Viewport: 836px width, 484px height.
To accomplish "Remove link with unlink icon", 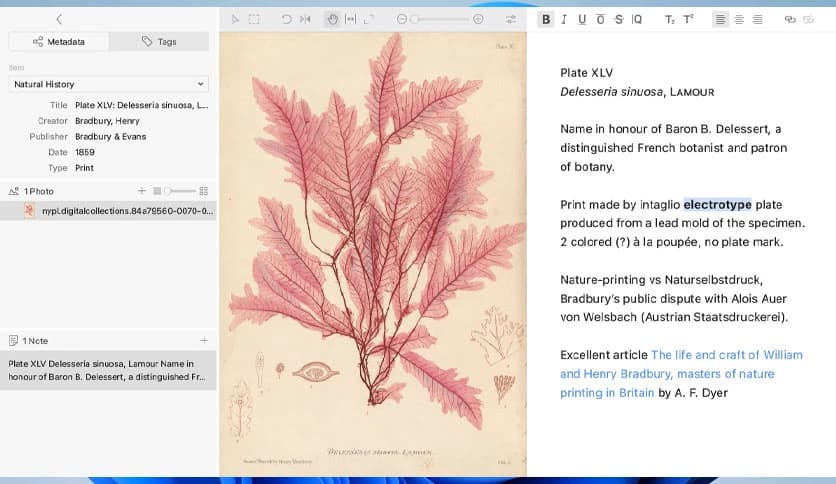I will click(x=809, y=20).
